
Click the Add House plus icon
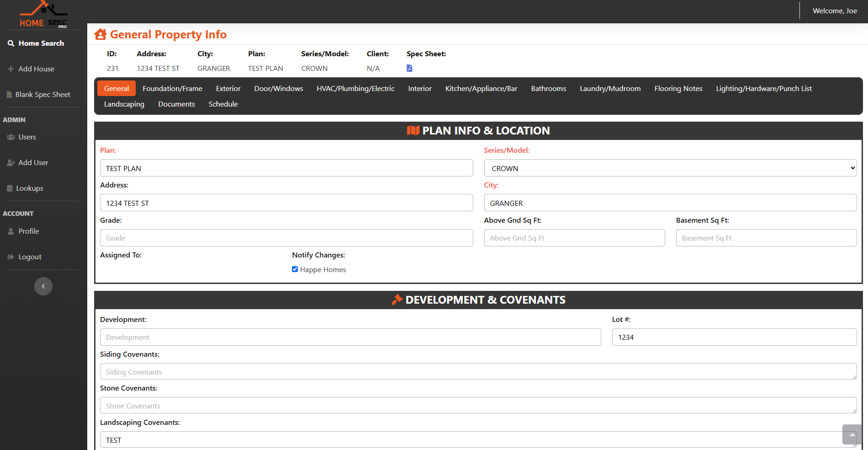(x=11, y=69)
